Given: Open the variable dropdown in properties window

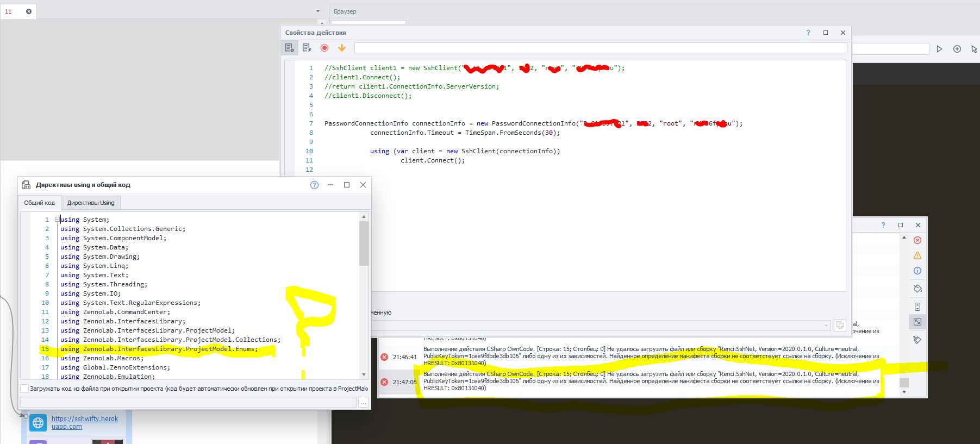Looking at the screenshot, I should click(x=827, y=325).
